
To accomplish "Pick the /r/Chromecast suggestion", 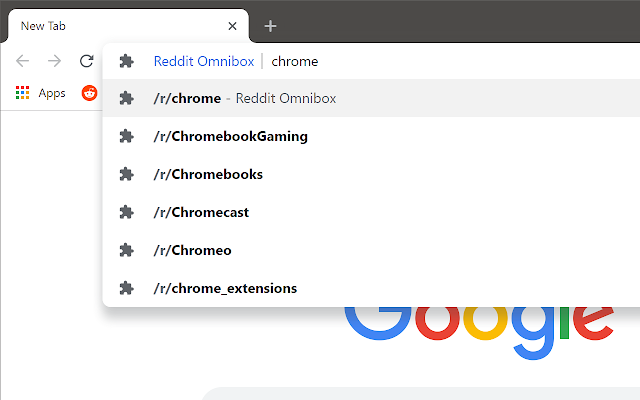I will 201,212.
